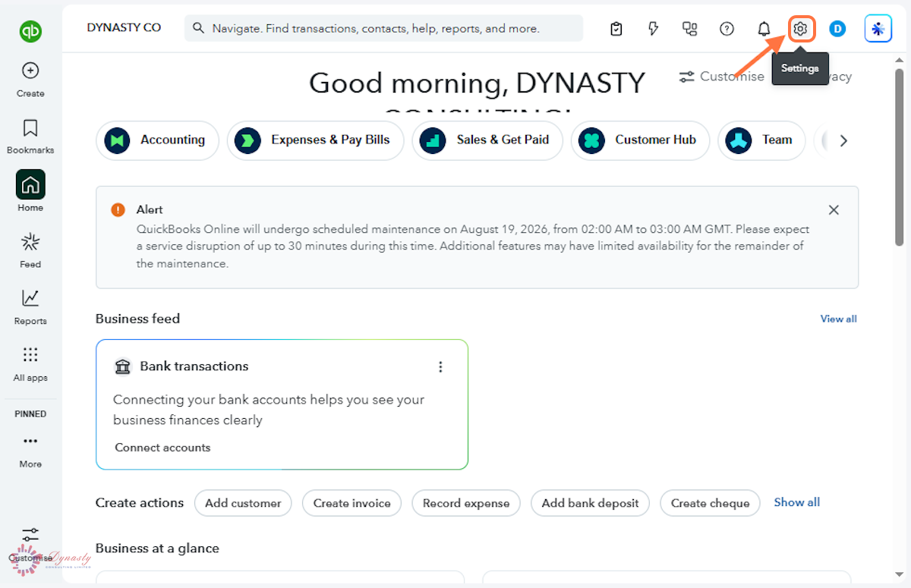The image size is (911, 588).
Task: Click View all for Business feed
Action: pos(838,319)
